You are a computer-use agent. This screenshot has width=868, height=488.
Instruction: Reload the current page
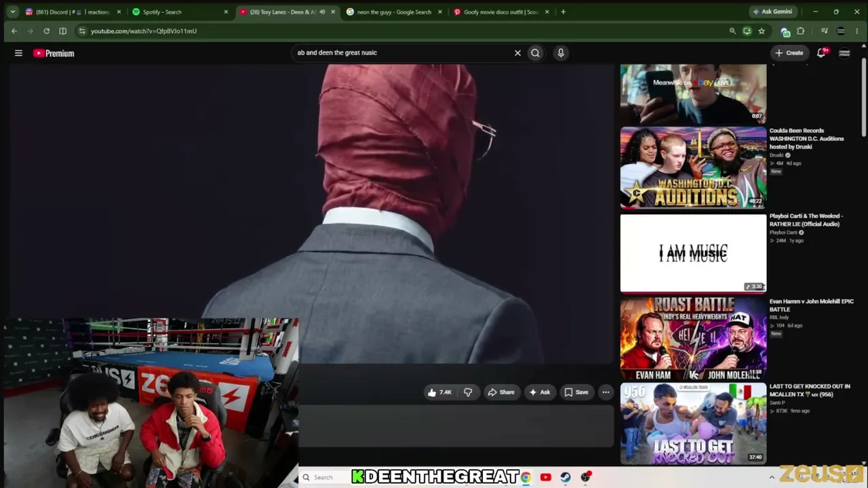46,31
